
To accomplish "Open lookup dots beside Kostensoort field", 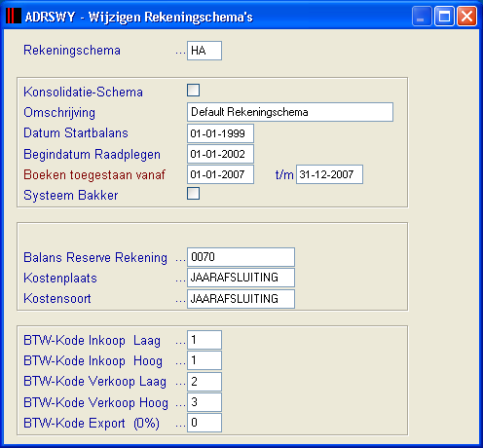I will pyautogui.click(x=180, y=301).
